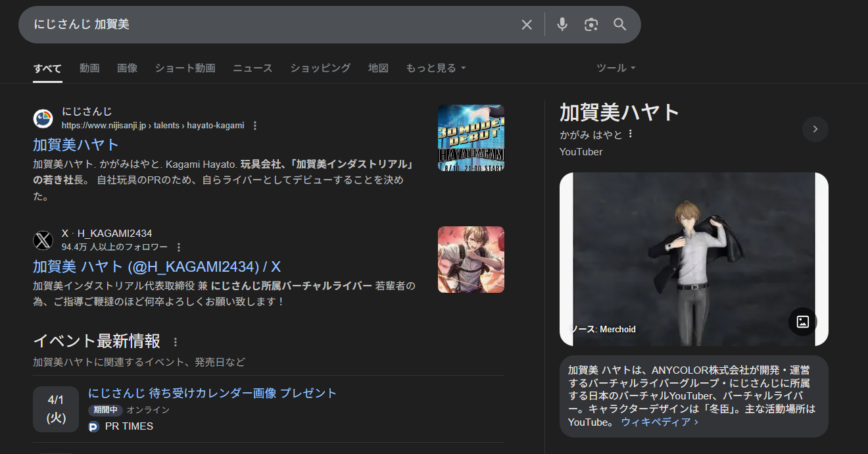
Task: Open the three-dot menu beside イベント最新情報
Action: (x=175, y=342)
